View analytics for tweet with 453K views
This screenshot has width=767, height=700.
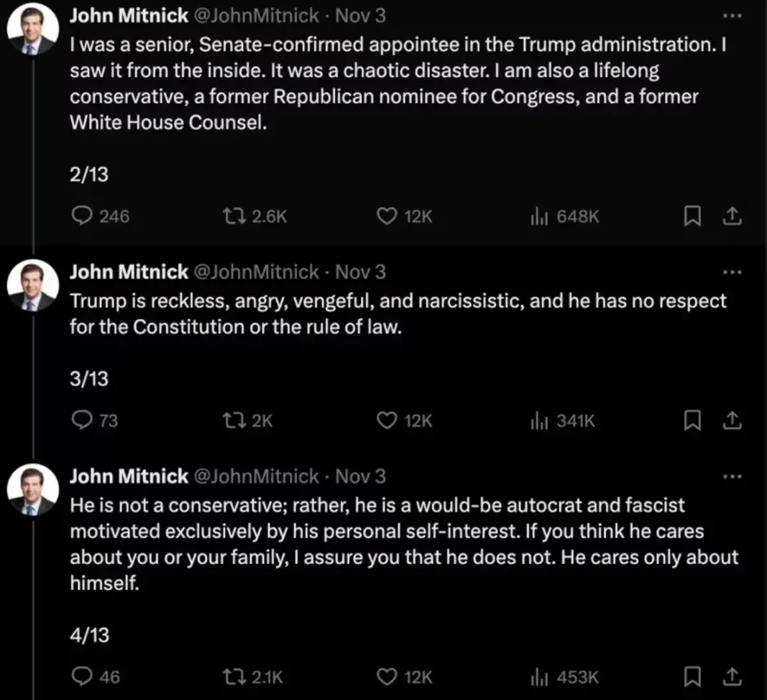pos(537,676)
